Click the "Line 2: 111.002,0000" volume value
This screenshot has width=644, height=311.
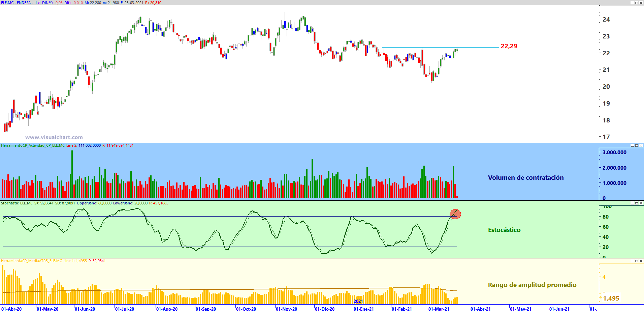(84, 145)
